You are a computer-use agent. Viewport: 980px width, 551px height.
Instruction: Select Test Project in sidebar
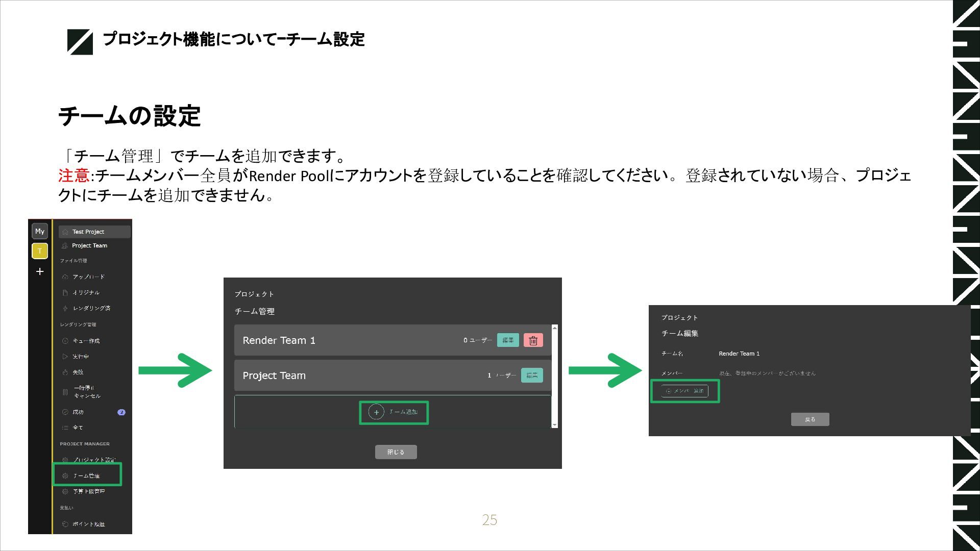[x=88, y=232]
